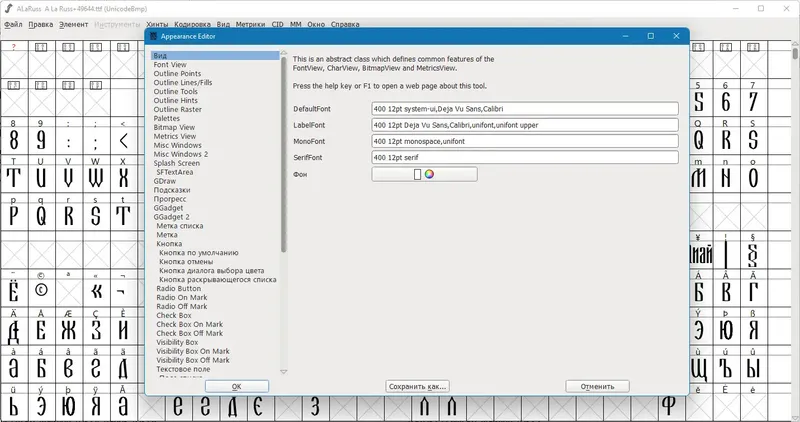The height and width of the screenshot is (422, 800).
Task: Open the Метрики menu
Action: point(250,24)
